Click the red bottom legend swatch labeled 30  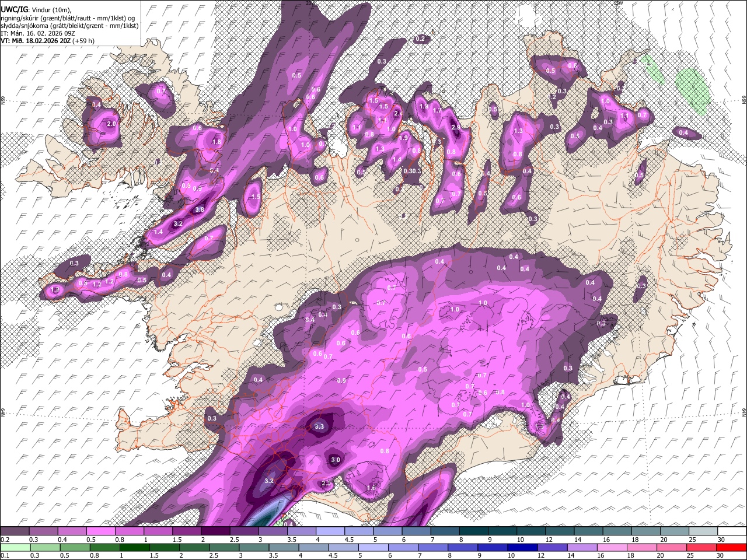coord(731,547)
